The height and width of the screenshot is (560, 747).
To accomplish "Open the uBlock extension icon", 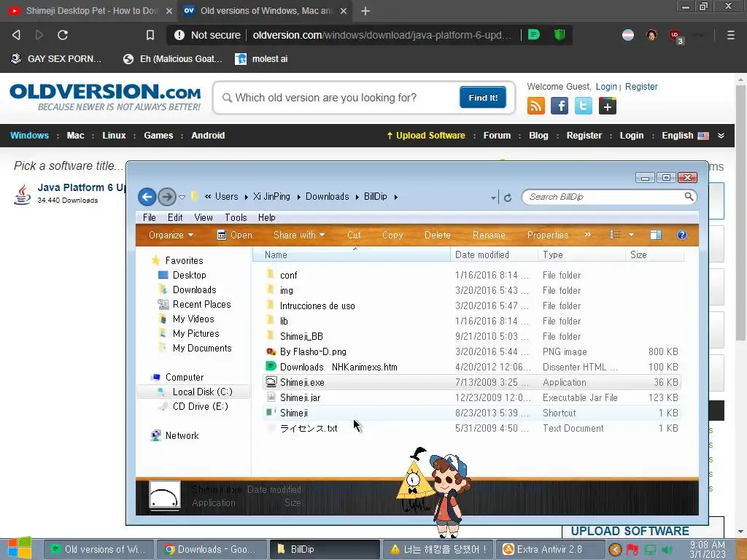I will click(x=676, y=36).
